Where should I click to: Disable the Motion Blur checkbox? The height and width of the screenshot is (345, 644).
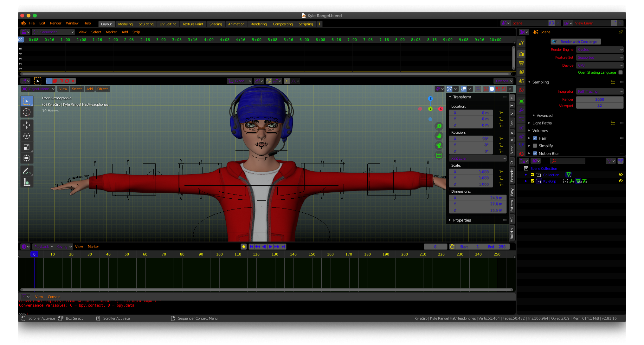click(x=535, y=153)
